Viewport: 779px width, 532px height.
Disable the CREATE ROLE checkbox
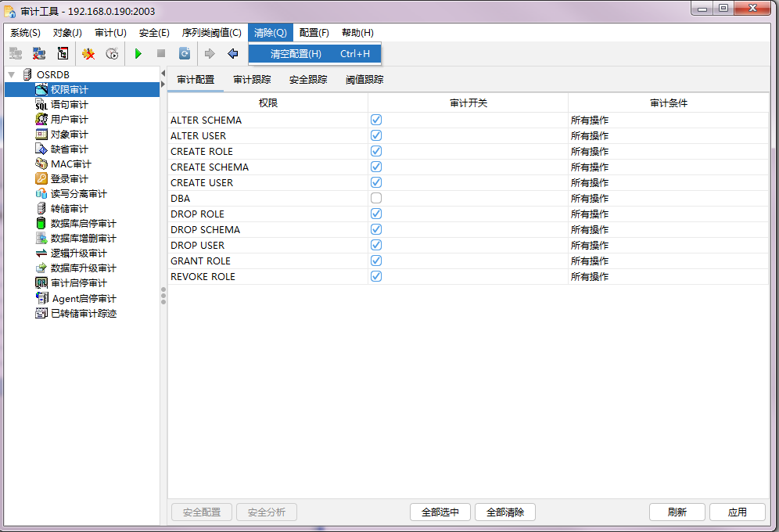point(375,151)
